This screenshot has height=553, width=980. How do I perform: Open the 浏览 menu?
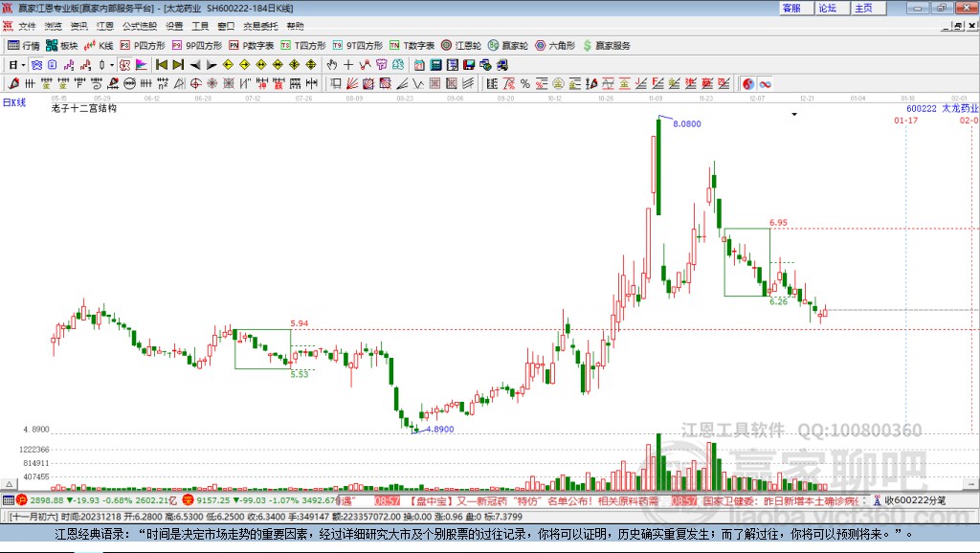click(x=54, y=26)
